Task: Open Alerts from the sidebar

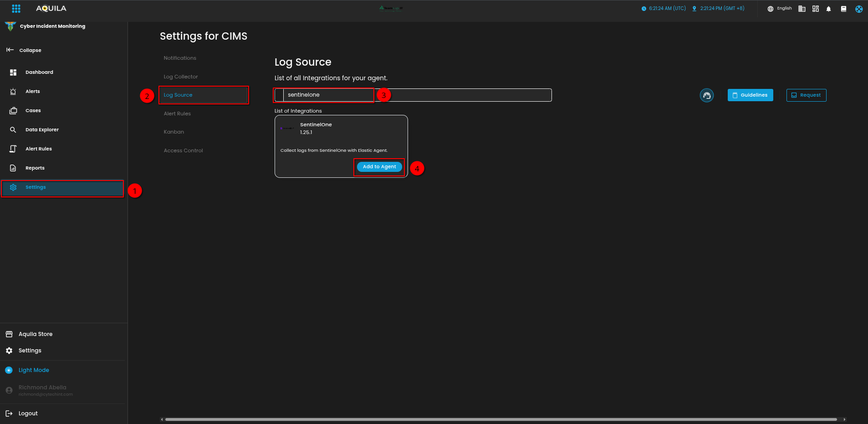Action: coord(32,92)
